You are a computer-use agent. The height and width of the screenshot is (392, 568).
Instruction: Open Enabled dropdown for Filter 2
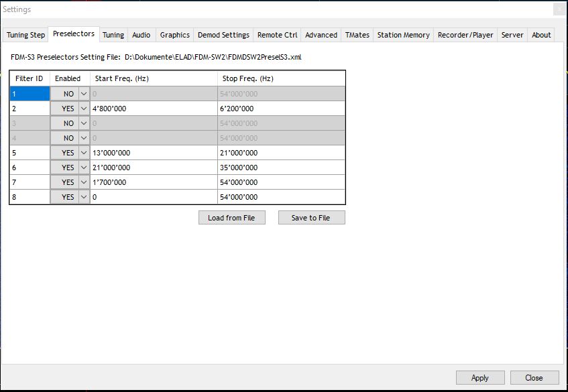(x=84, y=109)
